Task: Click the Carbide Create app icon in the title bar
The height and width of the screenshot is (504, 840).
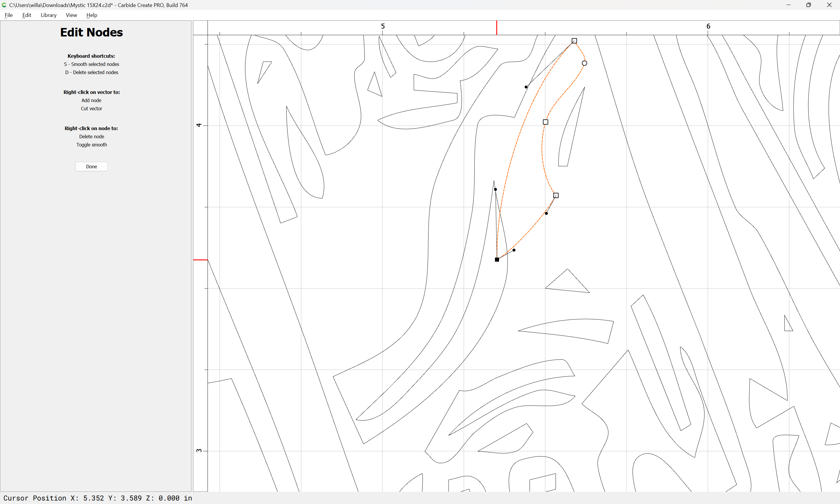Action: pyautogui.click(x=4, y=5)
